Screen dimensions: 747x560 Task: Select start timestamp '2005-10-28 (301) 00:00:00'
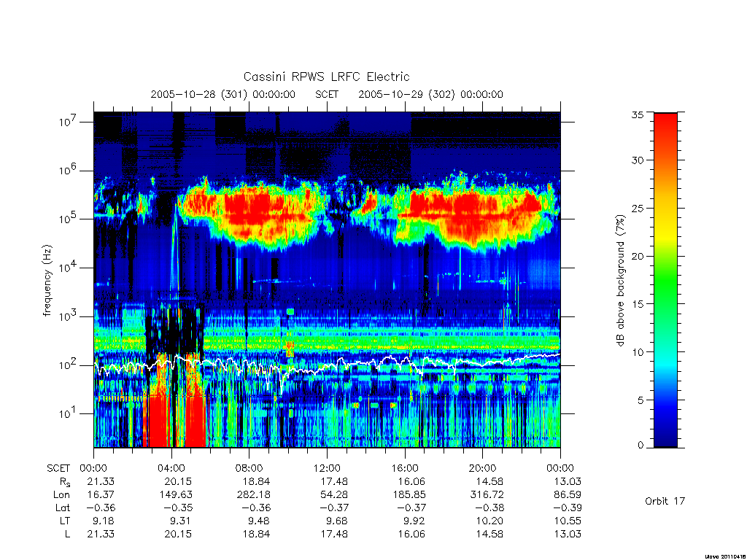[x=223, y=94]
